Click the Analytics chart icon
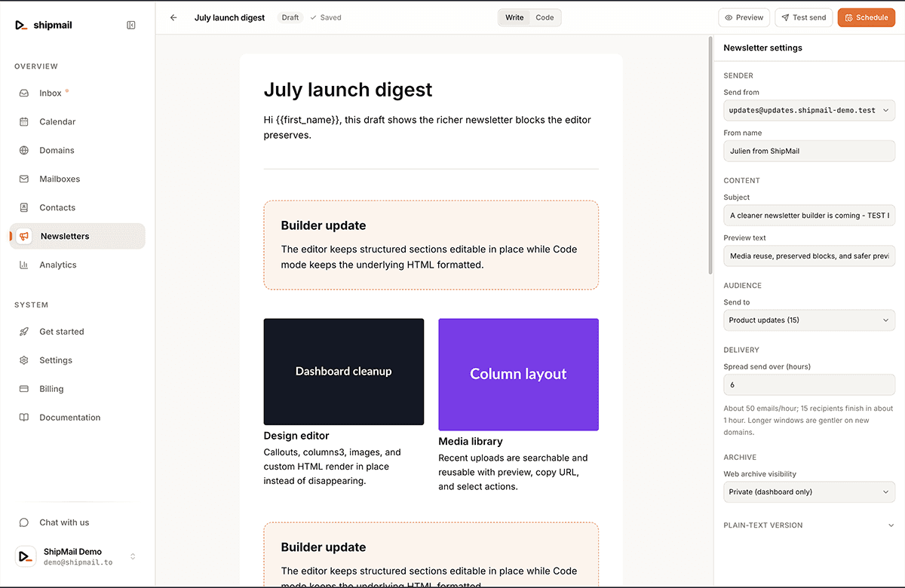The width and height of the screenshot is (905, 588). (24, 265)
